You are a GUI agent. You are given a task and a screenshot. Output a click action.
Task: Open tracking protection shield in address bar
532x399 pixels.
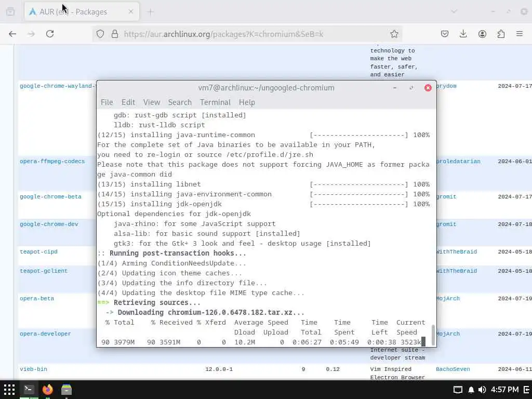(100, 34)
